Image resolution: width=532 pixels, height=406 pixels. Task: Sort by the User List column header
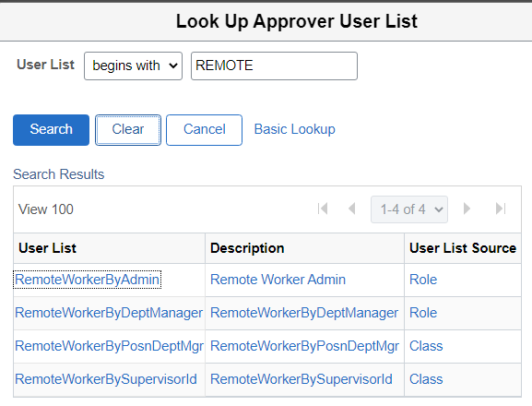click(x=48, y=248)
